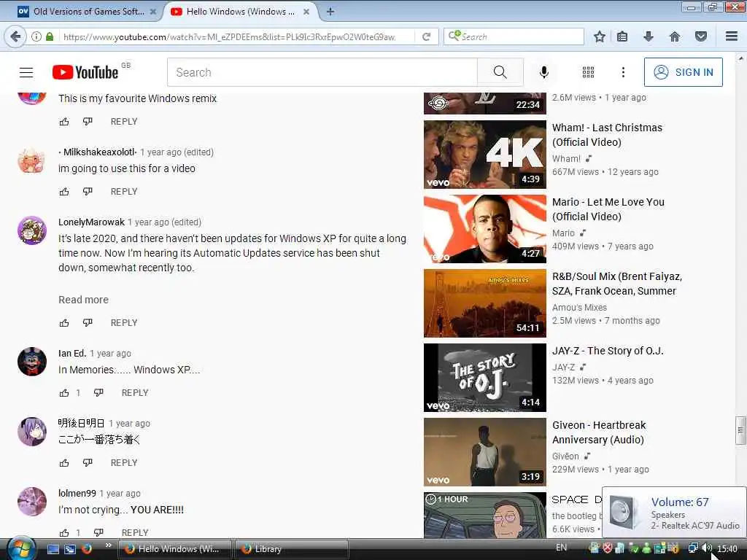Show desktop via the quick launch icon
747x560 pixels.
(x=53, y=549)
